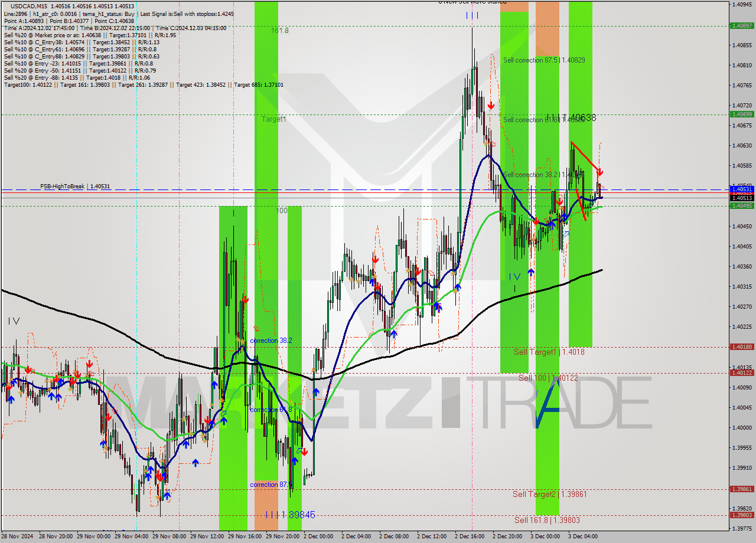Click the wave label I I I 1.40638
This screenshot has width=756, height=543.
[571, 117]
